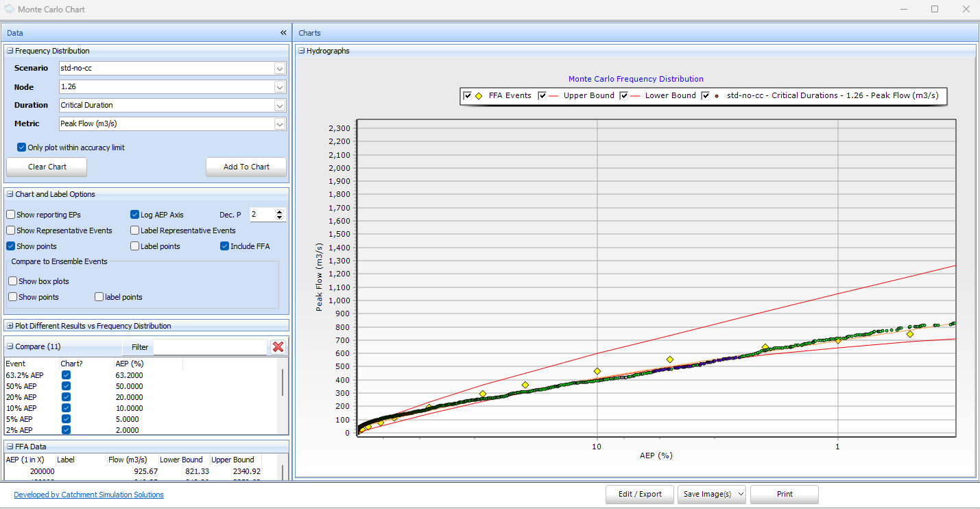The width and height of the screenshot is (980, 509).
Task: Collapse Chart and Label Options section
Action: (10, 194)
